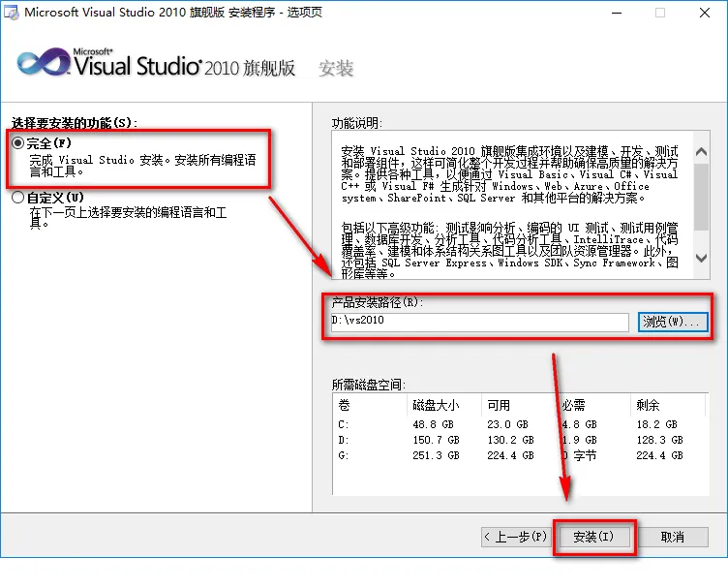The width and height of the screenshot is (728, 588).
Task: Click the 224.4 GB remaining value for G:
Action: tap(659, 455)
